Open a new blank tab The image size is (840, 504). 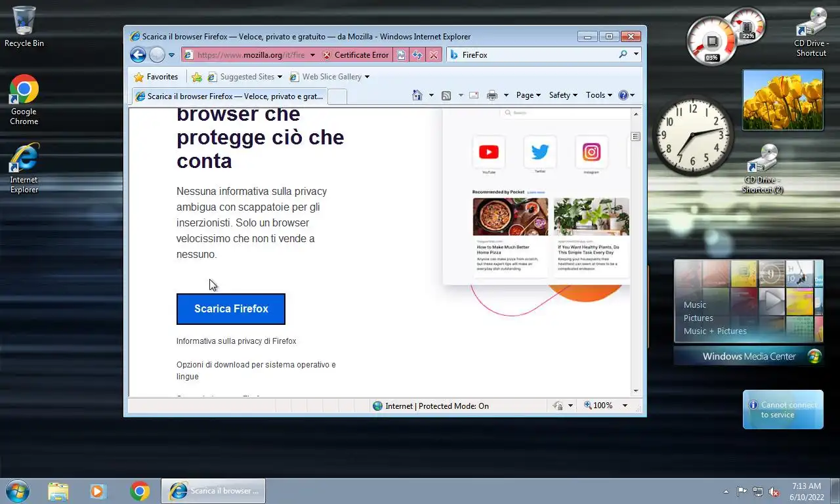click(x=337, y=97)
